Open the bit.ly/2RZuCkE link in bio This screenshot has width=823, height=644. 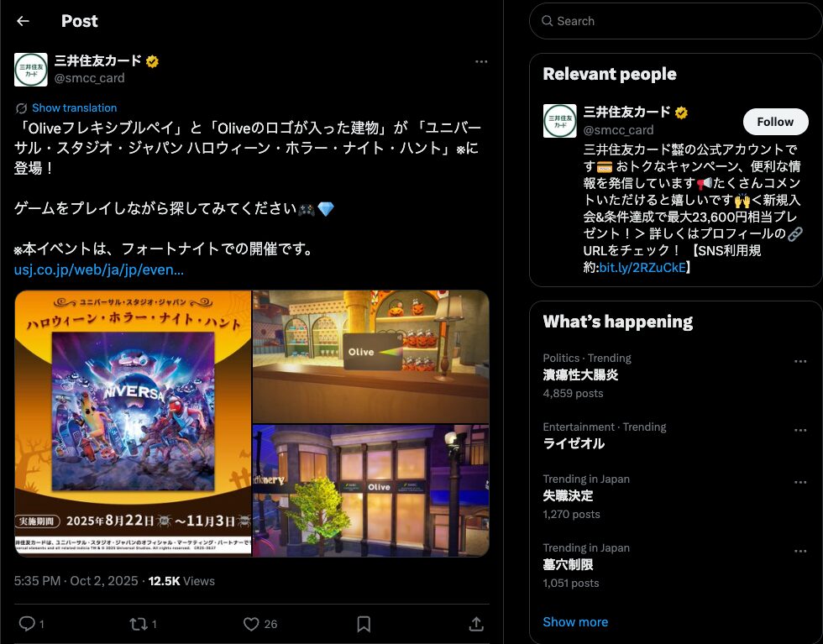[642, 268]
